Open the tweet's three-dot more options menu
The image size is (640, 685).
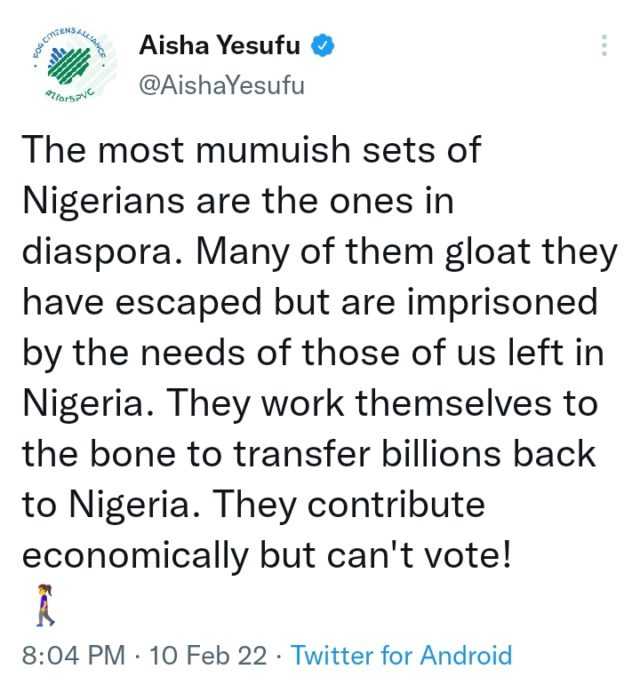pyautogui.click(x=602, y=46)
